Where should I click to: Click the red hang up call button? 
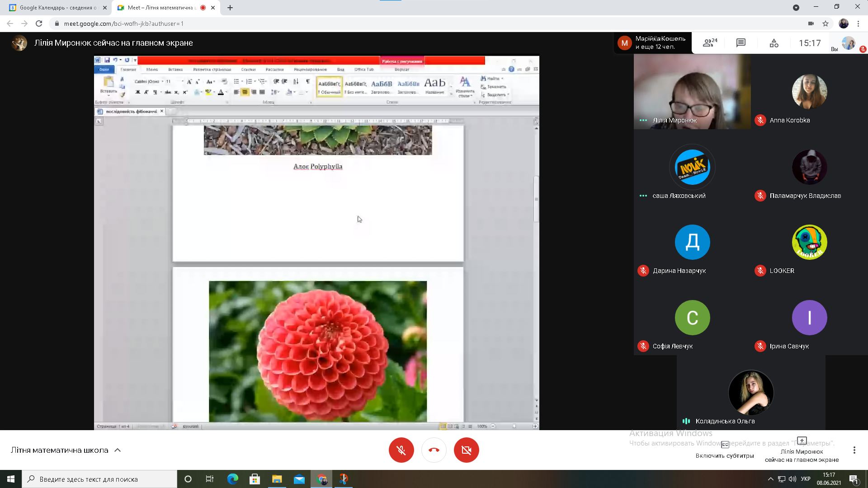point(434,450)
